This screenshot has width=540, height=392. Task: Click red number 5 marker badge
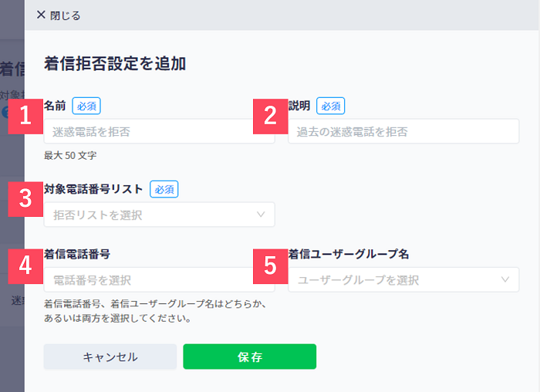[x=270, y=266]
